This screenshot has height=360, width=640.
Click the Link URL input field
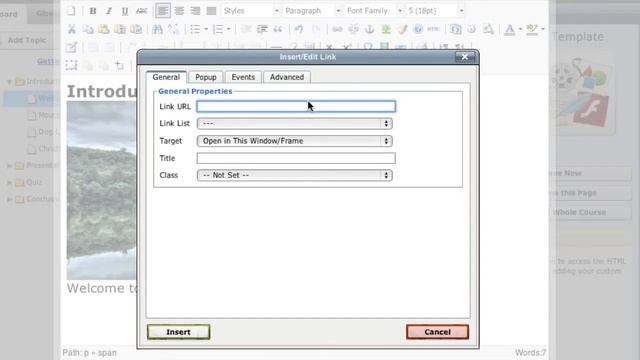(296, 107)
